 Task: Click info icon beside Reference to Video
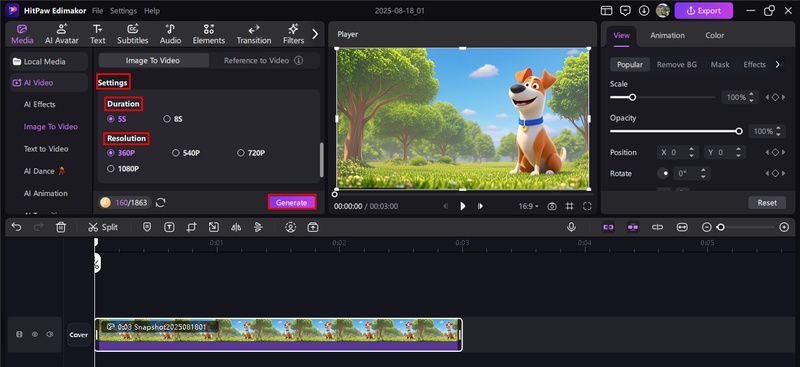pos(298,60)
